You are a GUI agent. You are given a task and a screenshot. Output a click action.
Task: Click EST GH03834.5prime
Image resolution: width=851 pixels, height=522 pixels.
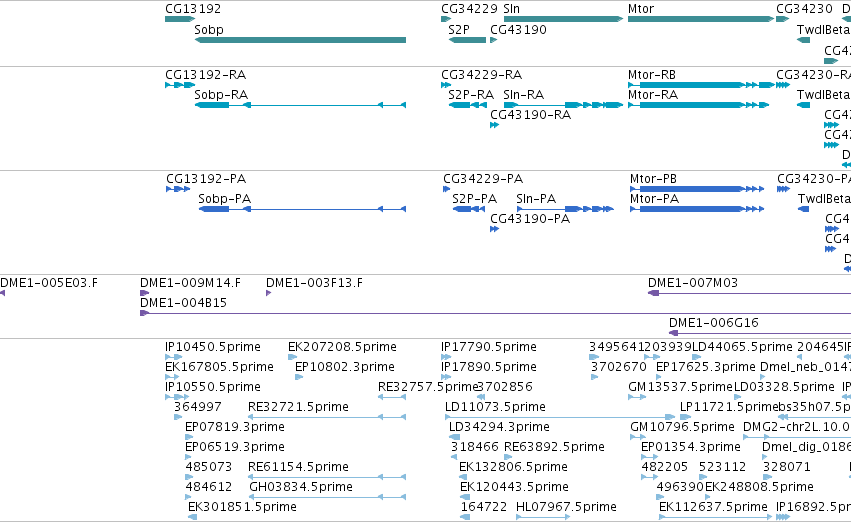[x=301, y=488]
